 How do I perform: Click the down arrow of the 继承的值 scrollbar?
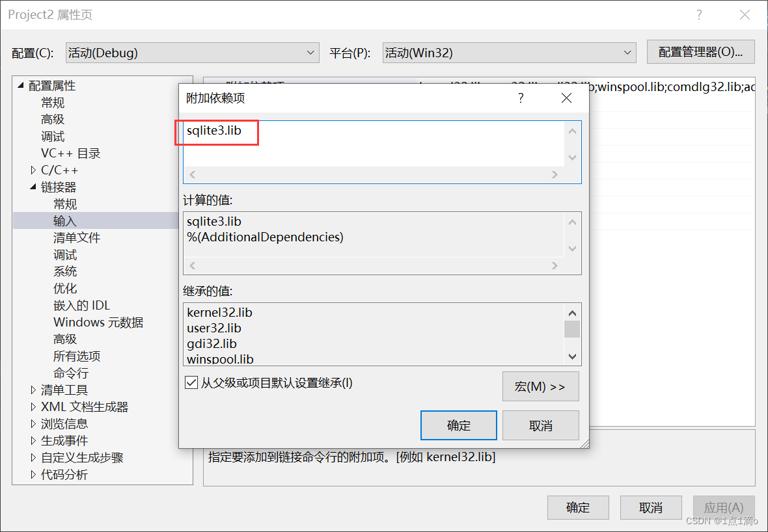(x=572, y=356)
